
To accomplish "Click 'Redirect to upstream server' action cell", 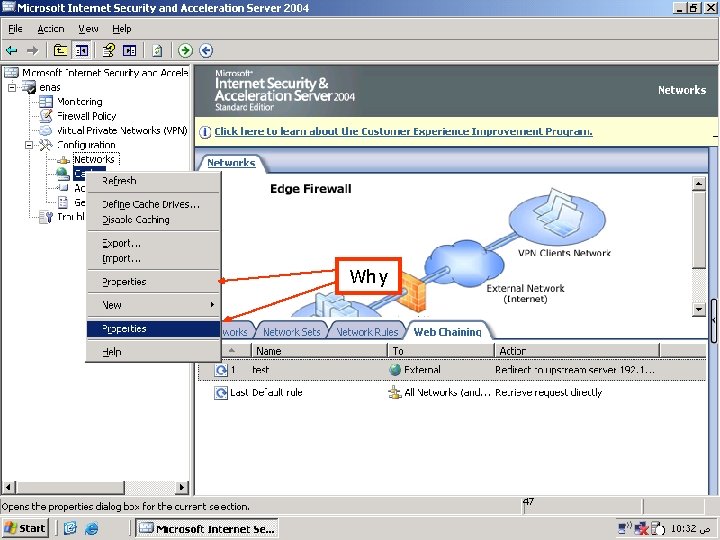I will (x=575, y=370).
